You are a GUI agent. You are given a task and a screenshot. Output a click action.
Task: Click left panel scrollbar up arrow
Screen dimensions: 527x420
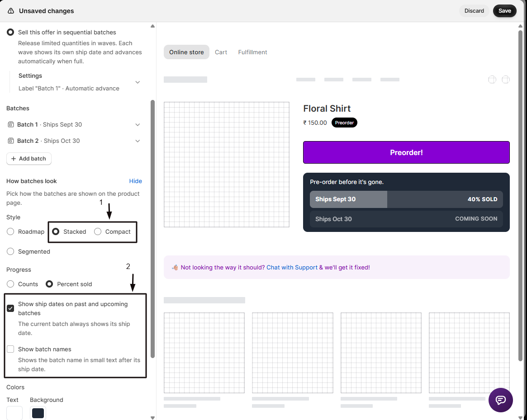[x=152, y=26]
